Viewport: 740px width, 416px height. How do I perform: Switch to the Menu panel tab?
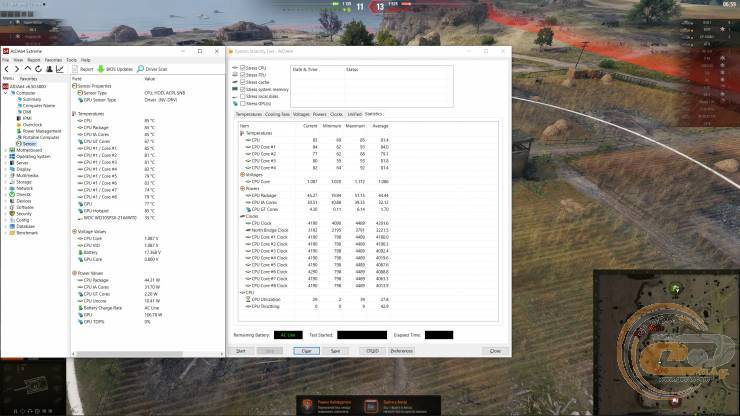click(8, 78)
